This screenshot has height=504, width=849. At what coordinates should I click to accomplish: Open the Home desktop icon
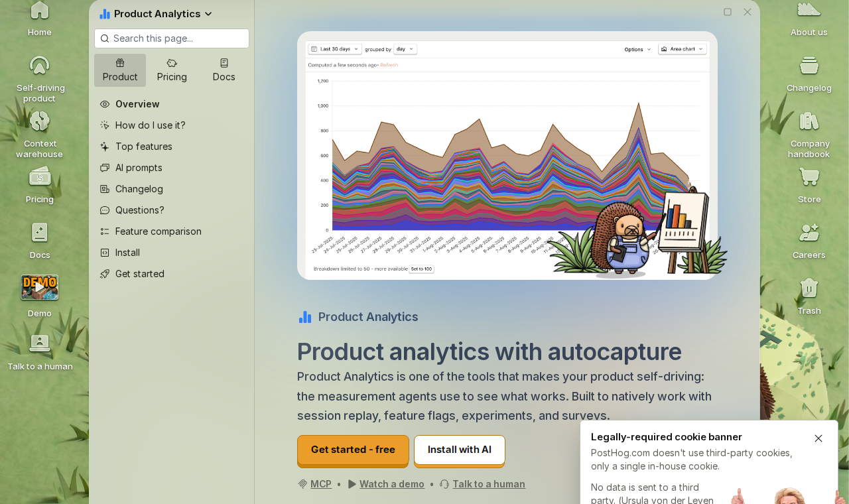pos(40,19)
